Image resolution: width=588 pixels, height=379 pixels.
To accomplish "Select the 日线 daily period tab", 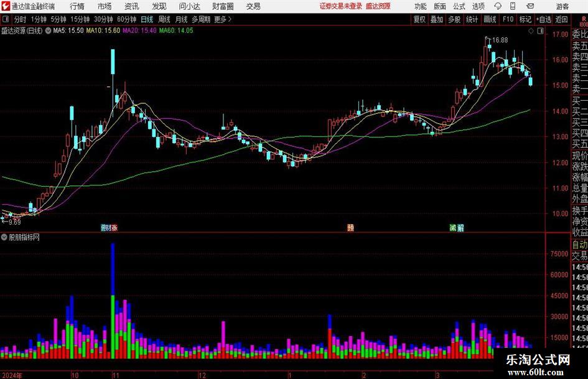I will click(147, 19).
